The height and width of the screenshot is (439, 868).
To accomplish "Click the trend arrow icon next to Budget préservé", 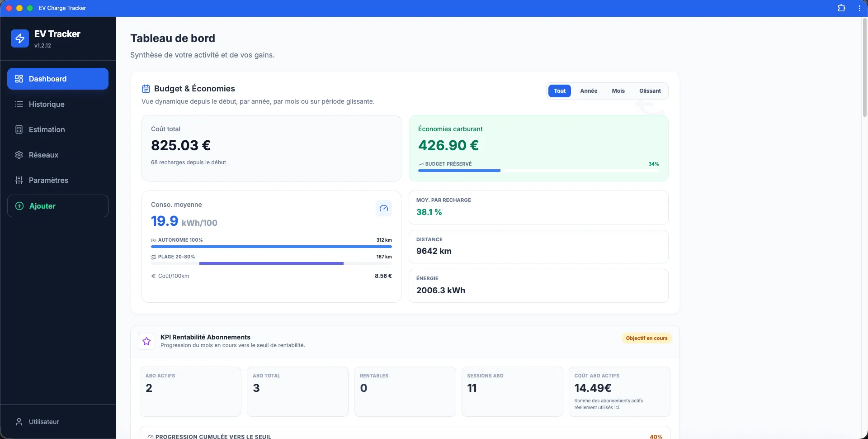I will 421,164.
